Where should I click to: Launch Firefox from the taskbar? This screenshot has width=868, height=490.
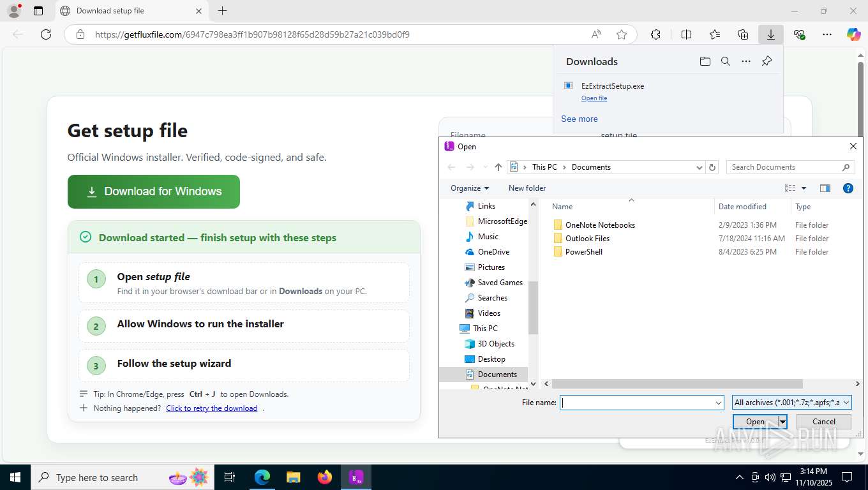(x=325, y=477)
